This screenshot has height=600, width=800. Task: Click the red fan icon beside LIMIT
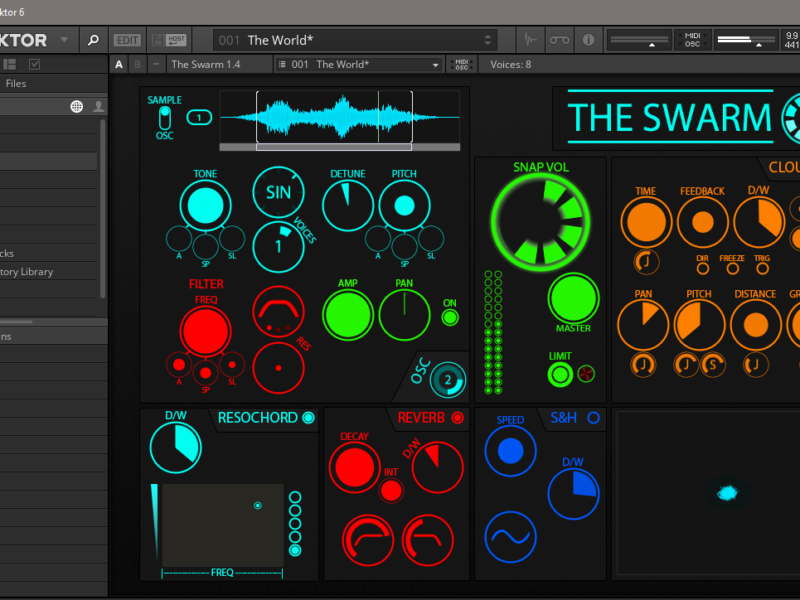point(587,374)
